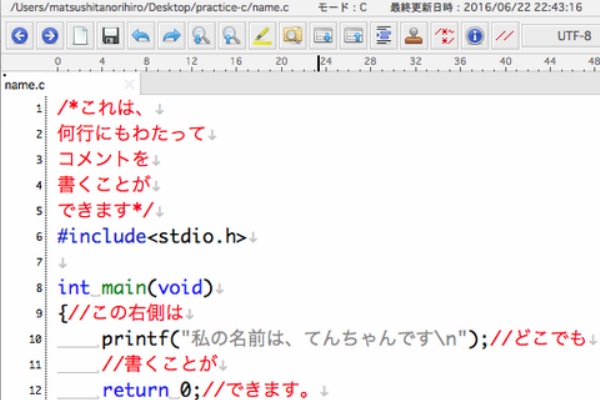Click ruler at column 24 marker

coord(326,62)
